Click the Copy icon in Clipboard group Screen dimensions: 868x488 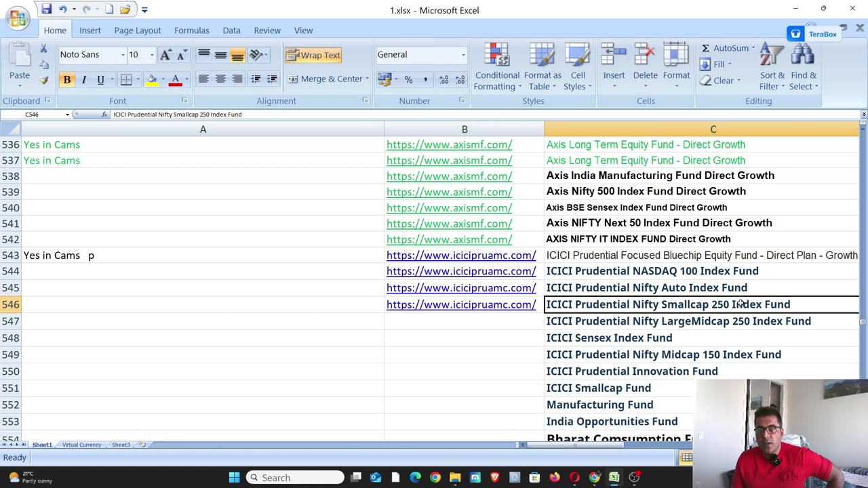[43, 64]
